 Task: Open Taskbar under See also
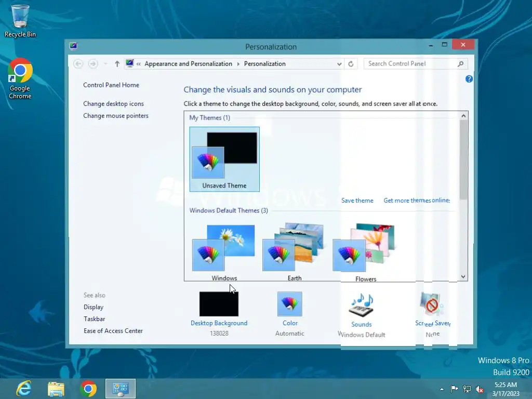95,319
